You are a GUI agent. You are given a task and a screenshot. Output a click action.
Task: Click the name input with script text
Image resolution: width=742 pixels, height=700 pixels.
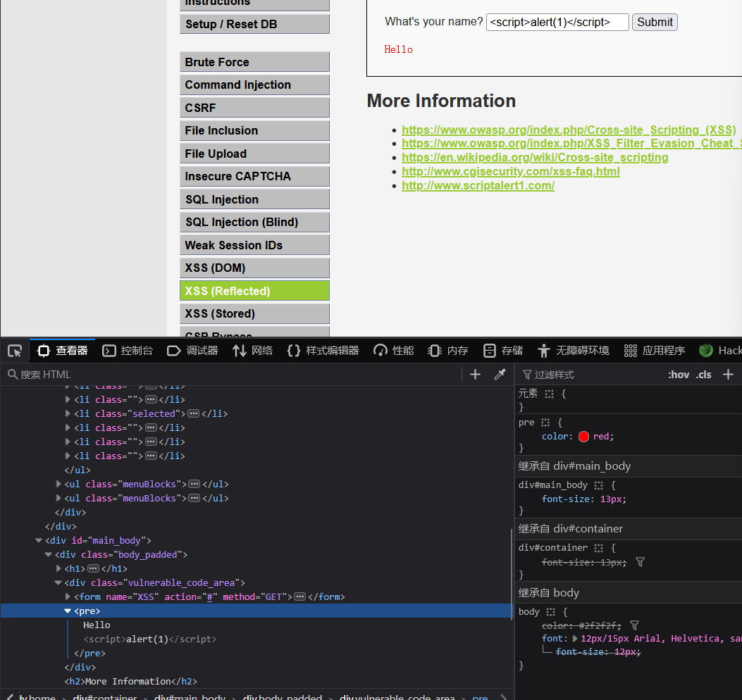(x=557, y=23)
